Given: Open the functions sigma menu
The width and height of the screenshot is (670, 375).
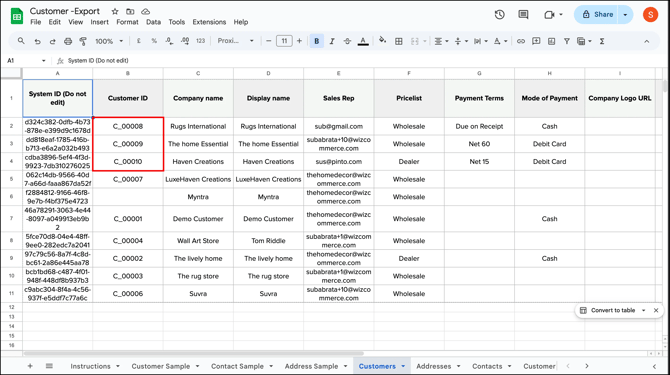Looking at the screenshot, I should [x=602, y=41].
